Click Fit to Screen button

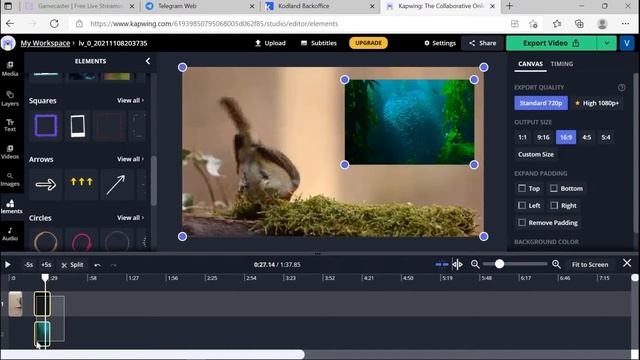pos(590,264)
